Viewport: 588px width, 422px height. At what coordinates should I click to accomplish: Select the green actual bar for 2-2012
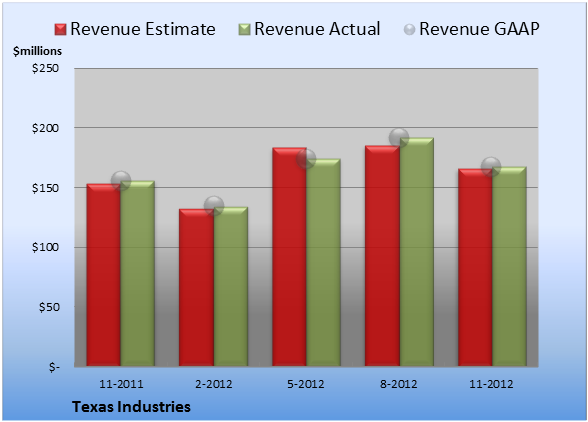231,287
